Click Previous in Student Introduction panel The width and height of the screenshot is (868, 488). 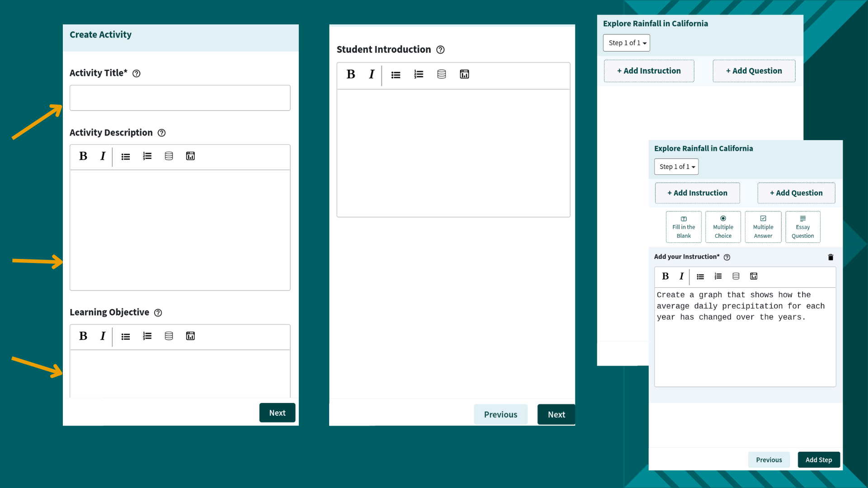point(500,415)
